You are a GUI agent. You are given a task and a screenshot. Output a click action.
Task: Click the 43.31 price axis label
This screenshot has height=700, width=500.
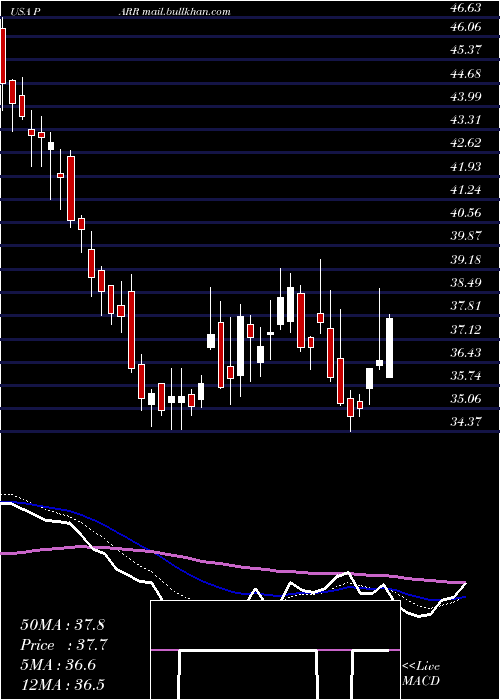(468, 120)
